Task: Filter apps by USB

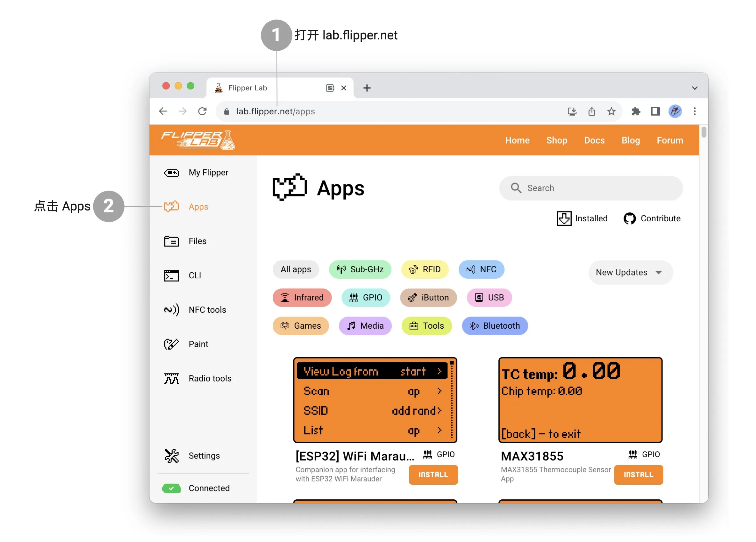Action: 489,297
